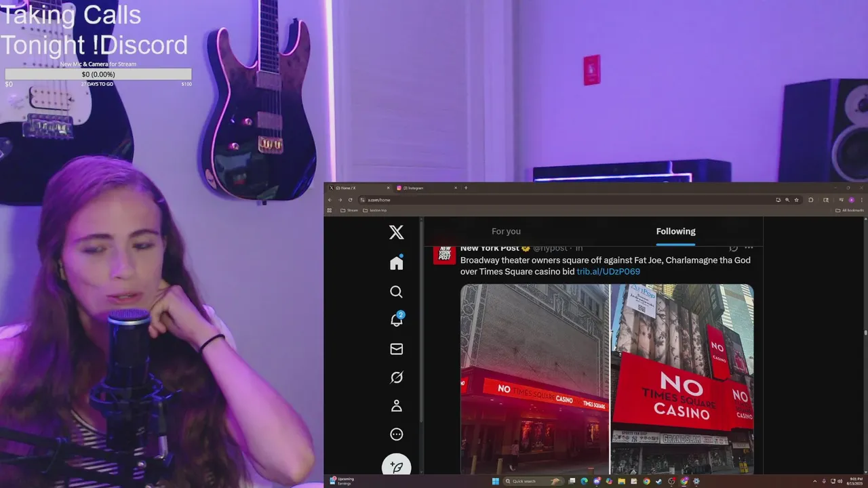Image resolution: width=868 pixels, height=488 pixels.
Task: Open the post's three-dot more menu
Action: click(x=749, y=248)
